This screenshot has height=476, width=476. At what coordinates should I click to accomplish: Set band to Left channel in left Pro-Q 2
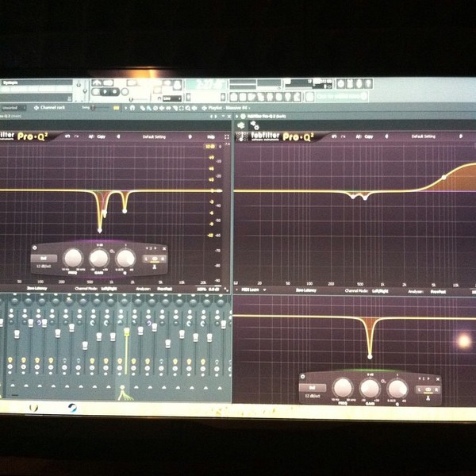pos(146,259)
